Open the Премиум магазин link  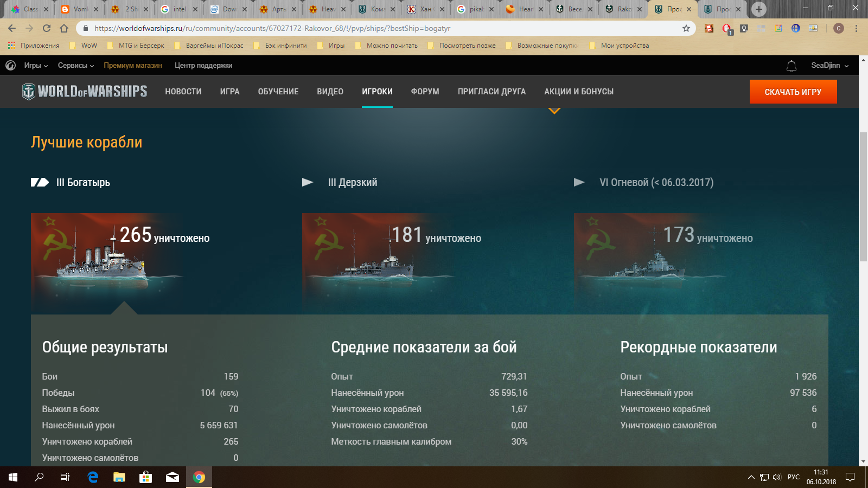coord(133,66)
